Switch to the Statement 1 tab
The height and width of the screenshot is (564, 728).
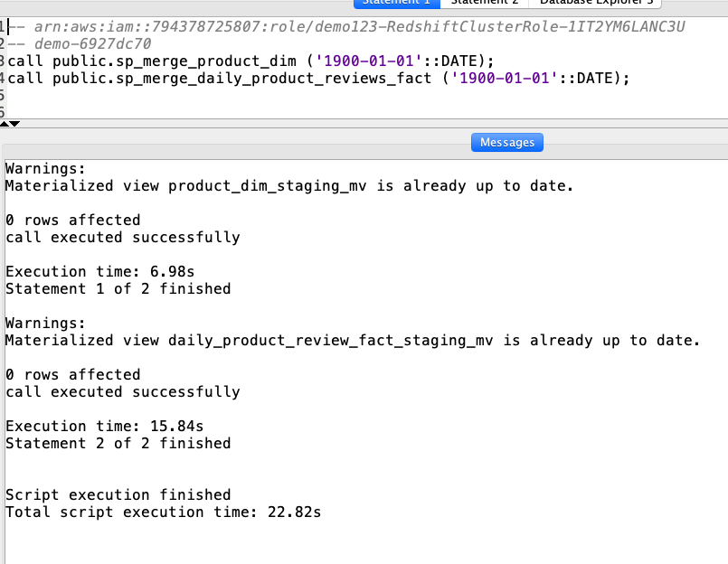[396, 3]
